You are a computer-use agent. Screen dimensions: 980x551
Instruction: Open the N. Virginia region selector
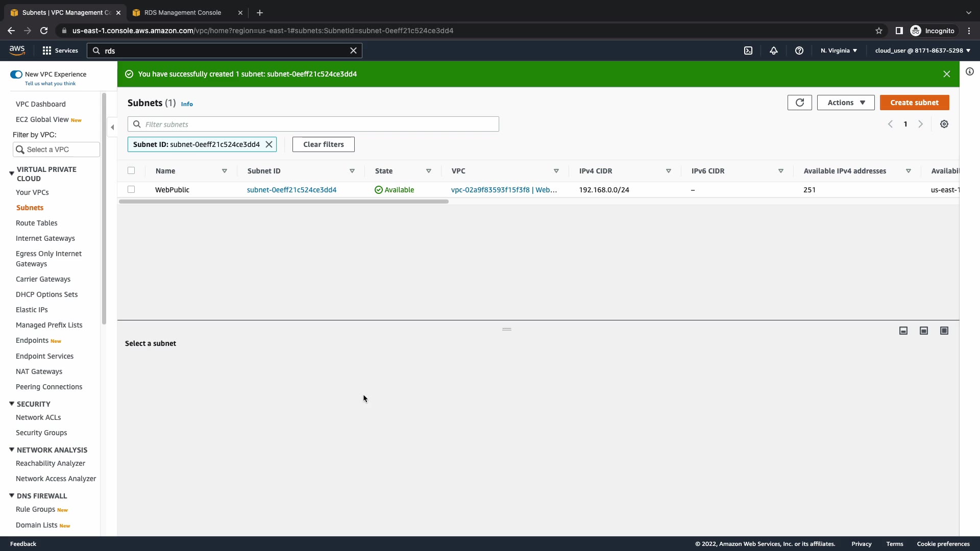(839, 51)
